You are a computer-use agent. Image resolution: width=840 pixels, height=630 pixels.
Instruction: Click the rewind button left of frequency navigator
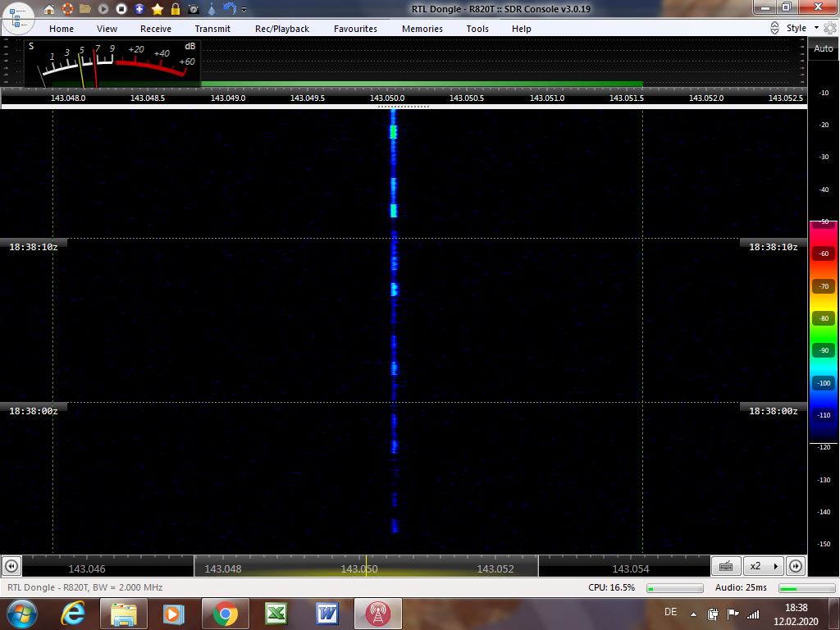coord(11,566)
